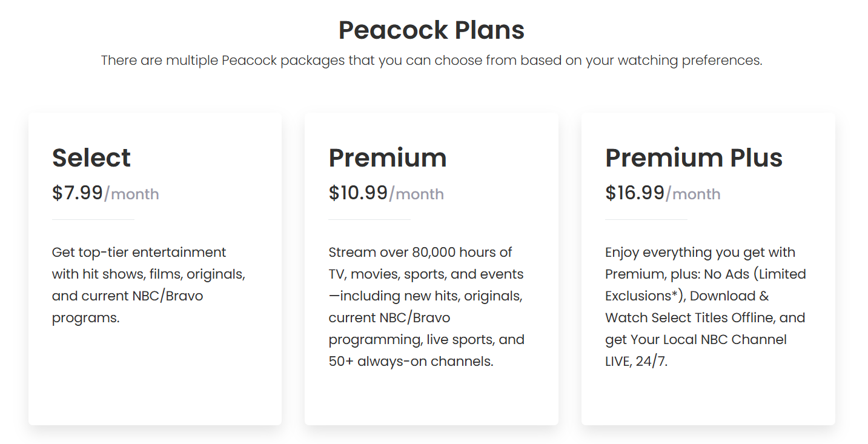Viewport: 868px width, 444px height.
Task: Pick the "Premium Plus" plan title
Action: (x=694, y=158)
